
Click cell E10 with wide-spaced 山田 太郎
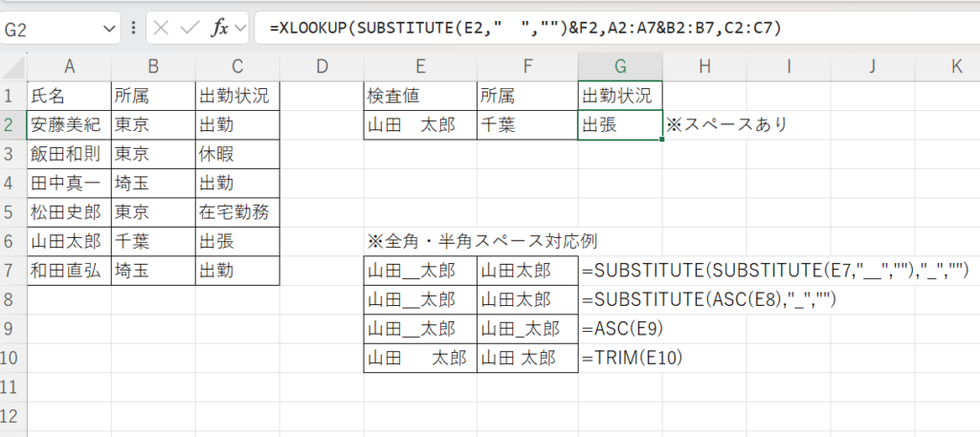[x=420, y=359]
